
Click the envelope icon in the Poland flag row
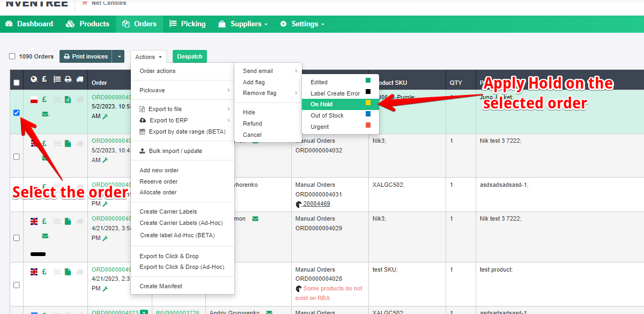[45, 114]
